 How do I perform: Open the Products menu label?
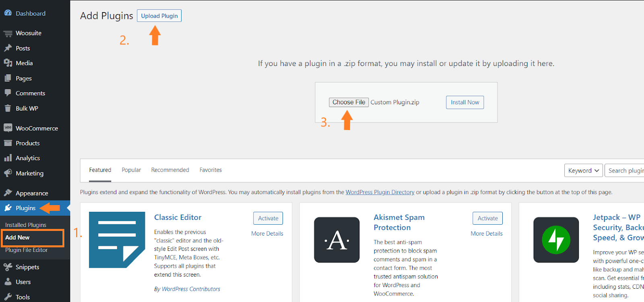click(28, 143)
